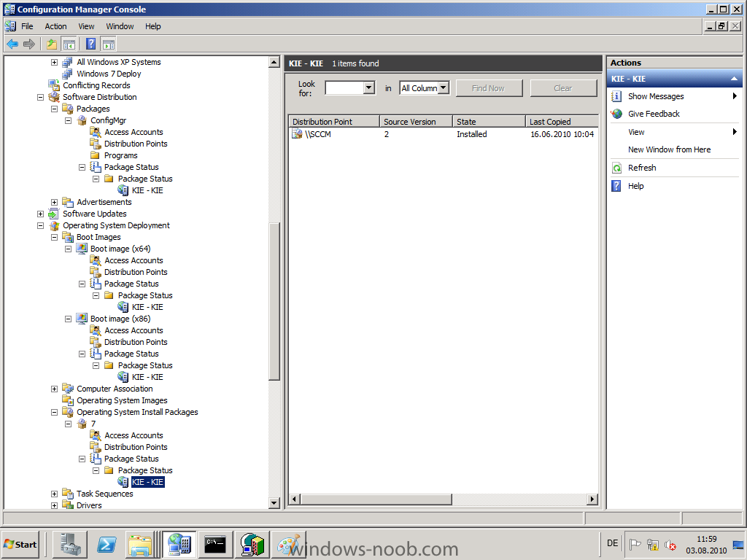The width and height of the screenshot is (747, 560).
Task: Click the Conflicting Records icon
Action: pos(54,85)
